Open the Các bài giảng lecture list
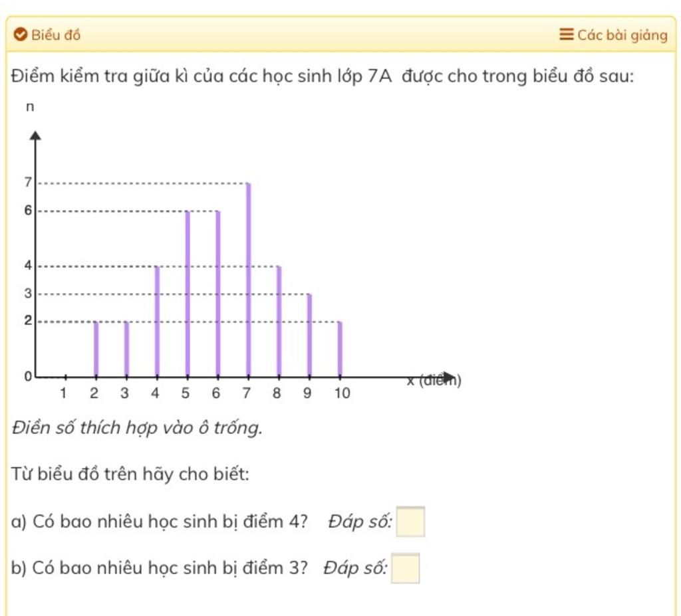Viewport: 681px width, 616px height. pyautogui.click(x=613, y=35)
